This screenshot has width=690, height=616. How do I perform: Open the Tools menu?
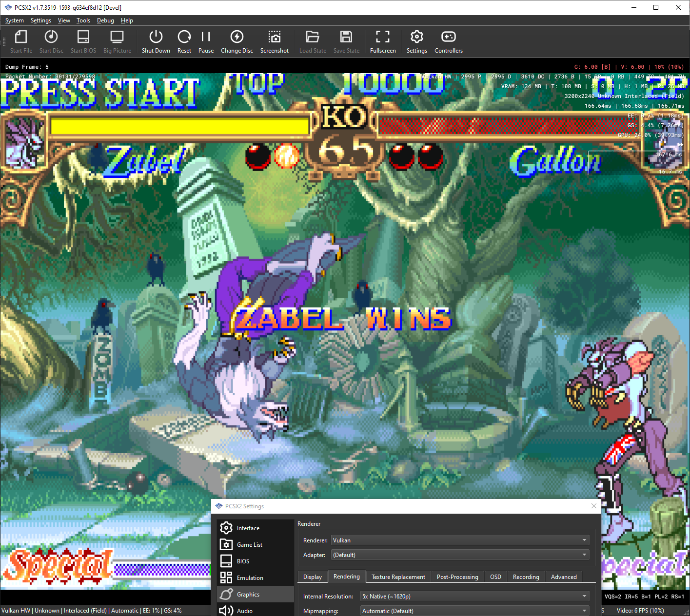pos(83,20)
